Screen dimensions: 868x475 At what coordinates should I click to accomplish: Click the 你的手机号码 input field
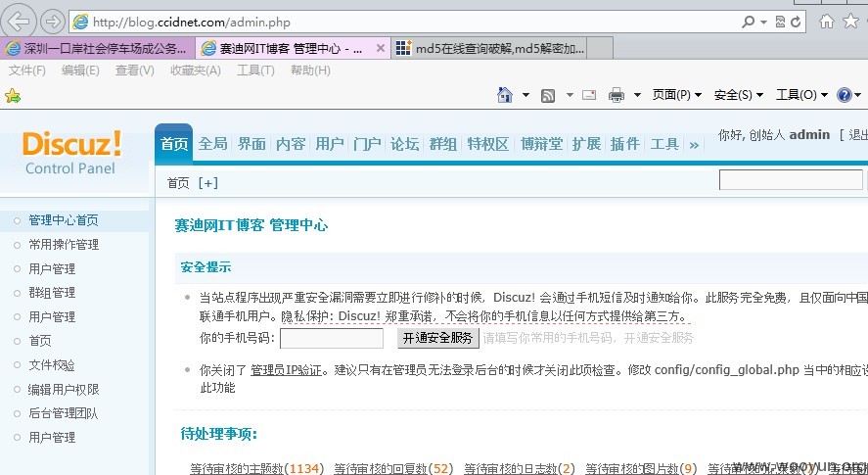[332, 338]
